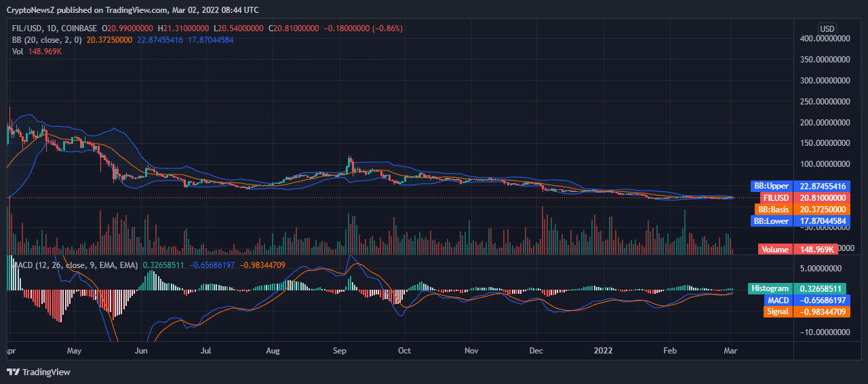This screenshot has height=384, width=868.
Task: Click the FIL/USD, 1D, COINBASE symbol title
Action: (x=55, y=28)
